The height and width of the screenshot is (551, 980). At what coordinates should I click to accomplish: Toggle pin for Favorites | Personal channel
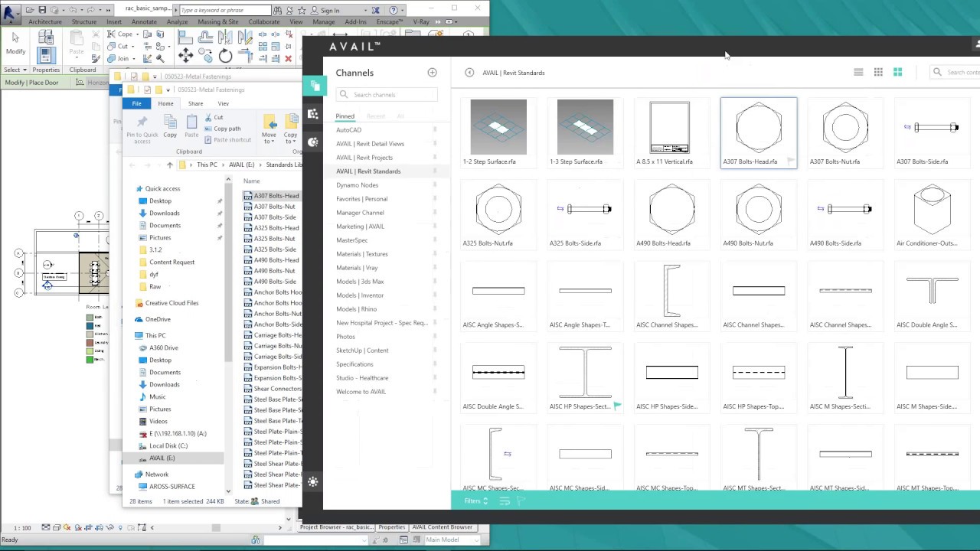click(435, 199)
